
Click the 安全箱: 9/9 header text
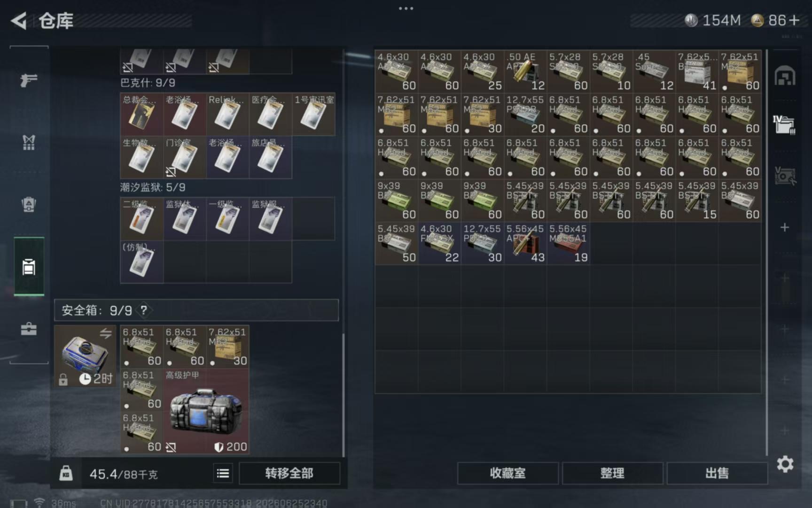(97, 310)
